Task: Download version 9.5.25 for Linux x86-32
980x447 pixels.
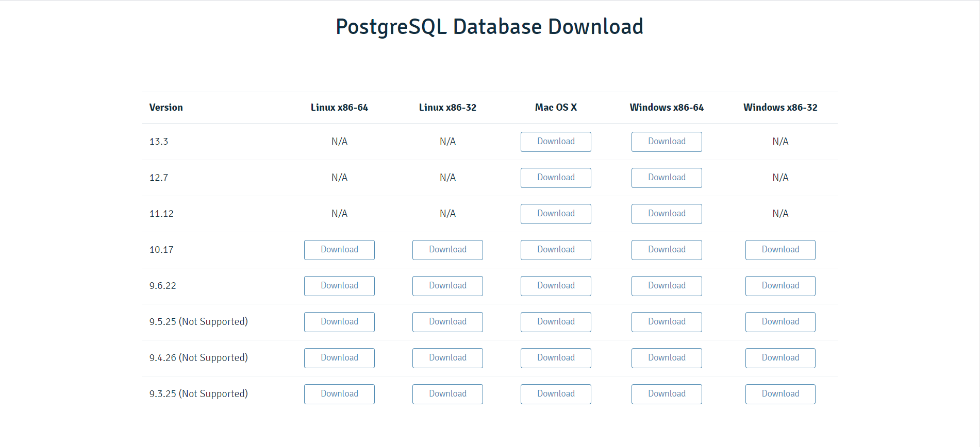Action: point(447,322)
